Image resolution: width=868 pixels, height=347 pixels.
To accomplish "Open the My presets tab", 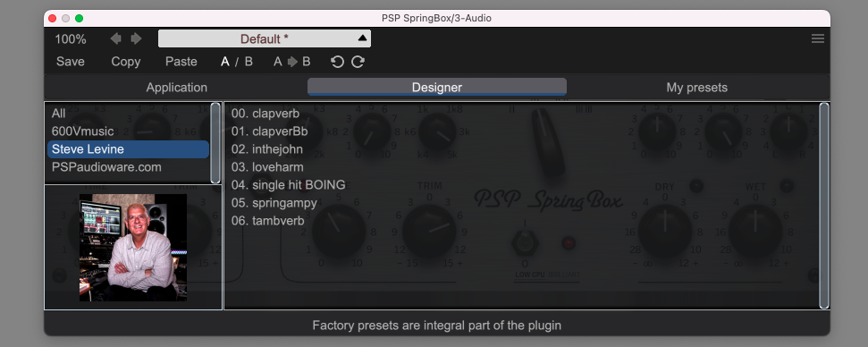I will pos(696,88).
